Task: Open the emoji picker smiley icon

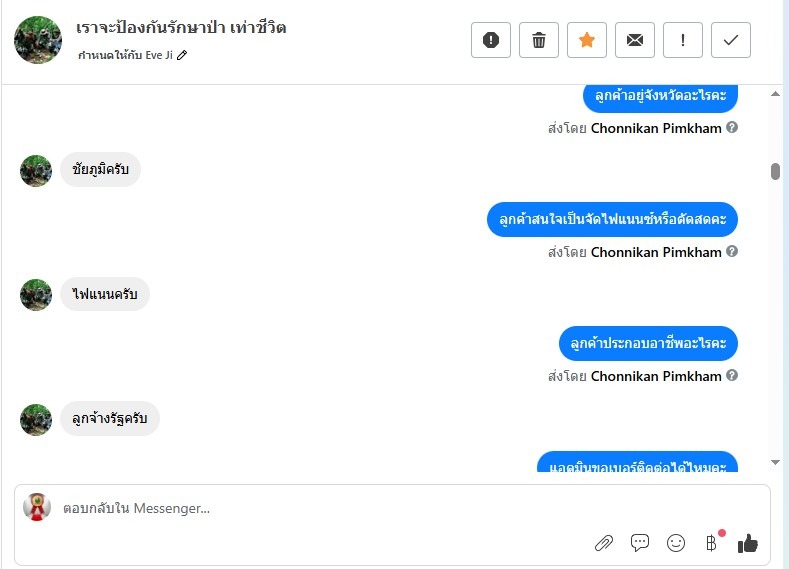Action: [675, 543]
